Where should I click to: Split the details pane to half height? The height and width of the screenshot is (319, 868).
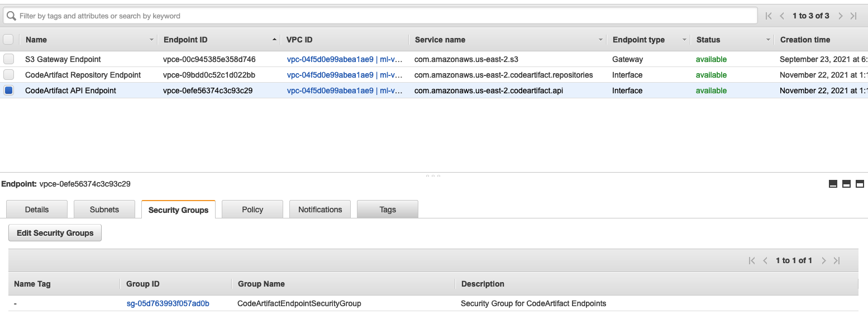pyautogui.click(x=846, y=184)
